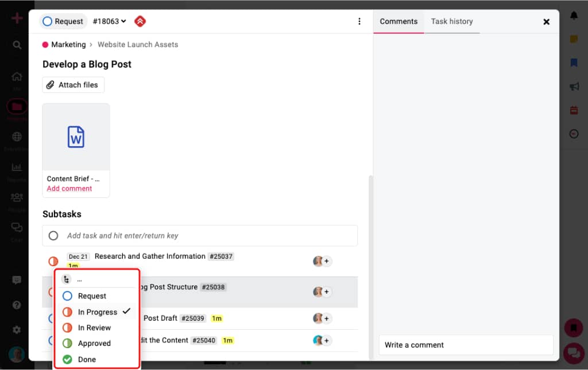The width and height of the screenshot is (588, 370).
Task: Open the three-dot task options menu
Action: (359, 21)
